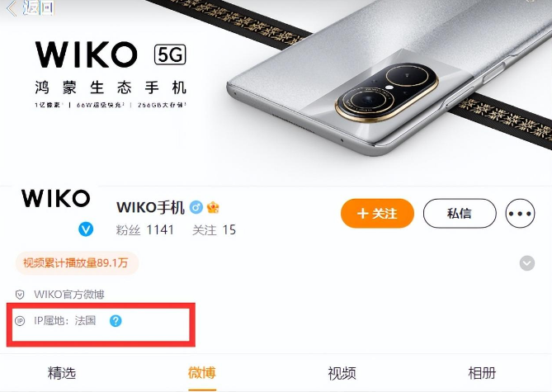Click the gender icon beside WIKO手机
Viewport: 552px width, 392px height.
pos(196,207)
